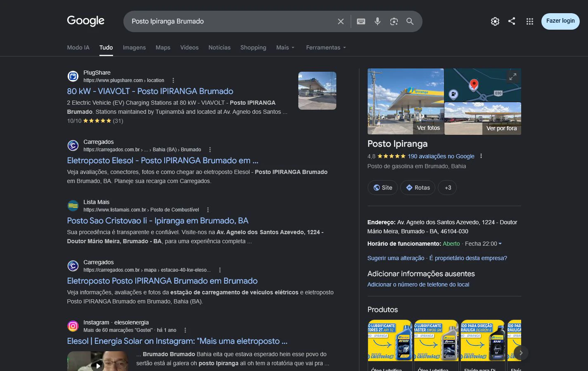Click into the search input field
Image resolution: width=588 pixels, height=371 pixels.
(x=231, y=21)
